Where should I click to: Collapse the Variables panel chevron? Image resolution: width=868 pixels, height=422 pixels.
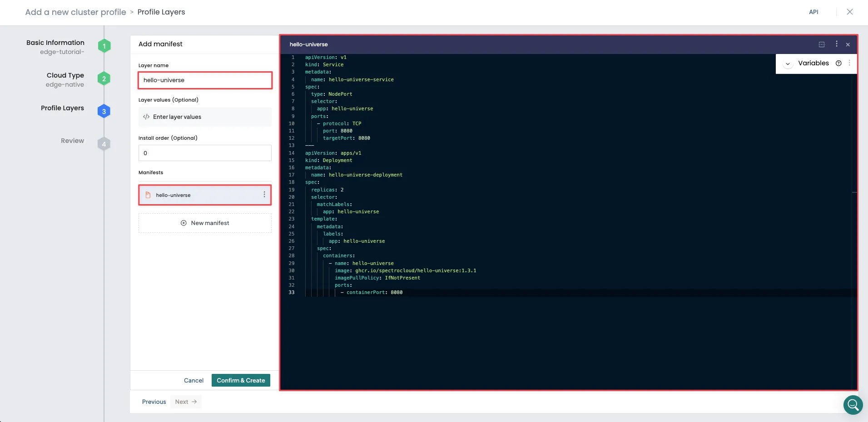788,64
